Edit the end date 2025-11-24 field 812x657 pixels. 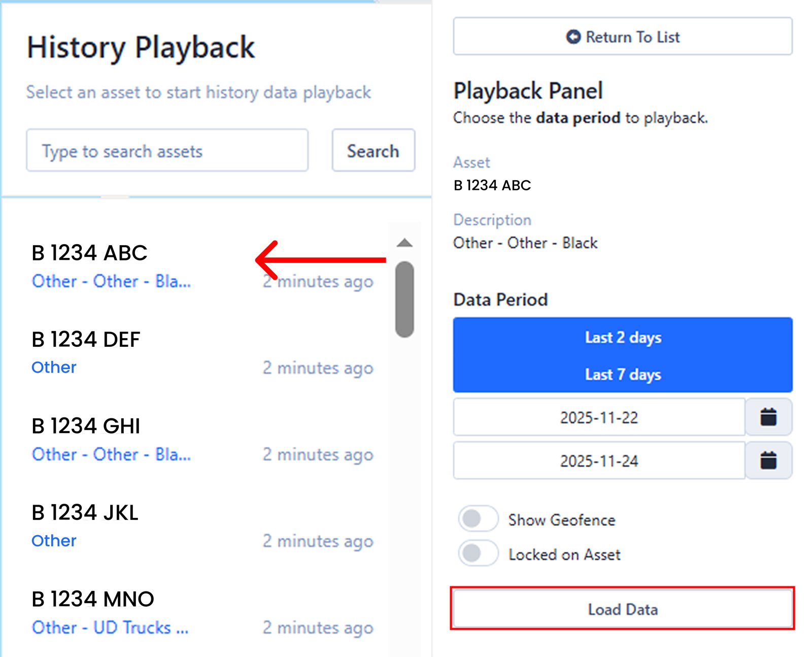pos(599,461)
